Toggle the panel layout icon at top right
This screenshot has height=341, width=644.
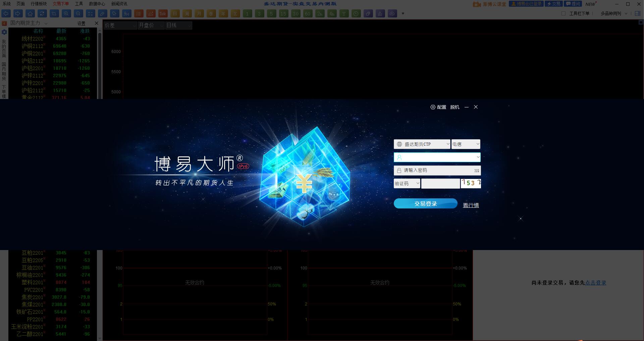pos(638,13)
